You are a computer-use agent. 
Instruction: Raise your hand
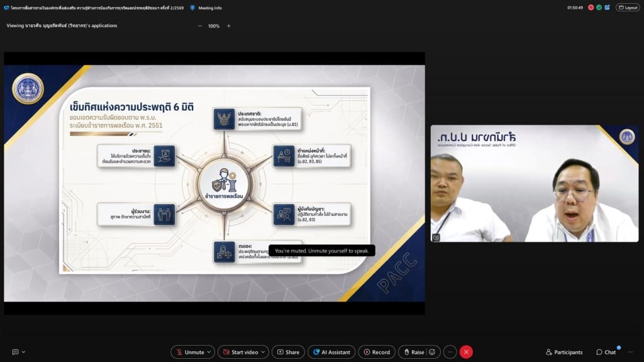pos(414,352)
